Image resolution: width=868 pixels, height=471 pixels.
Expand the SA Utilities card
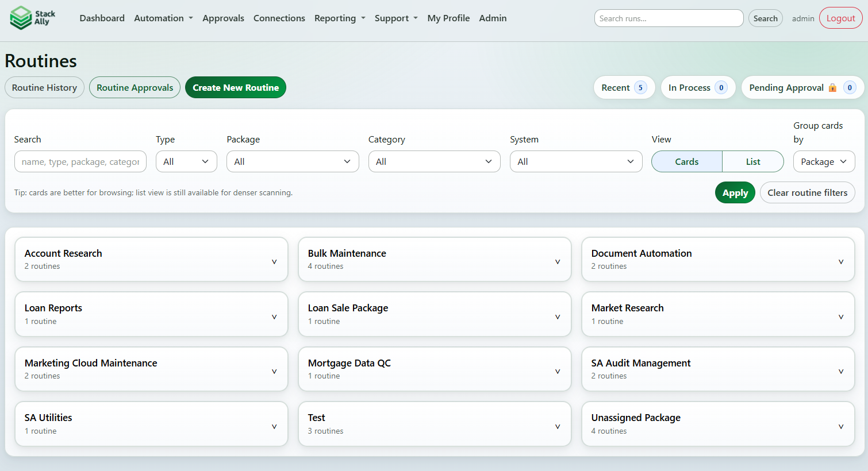(151, 424)
